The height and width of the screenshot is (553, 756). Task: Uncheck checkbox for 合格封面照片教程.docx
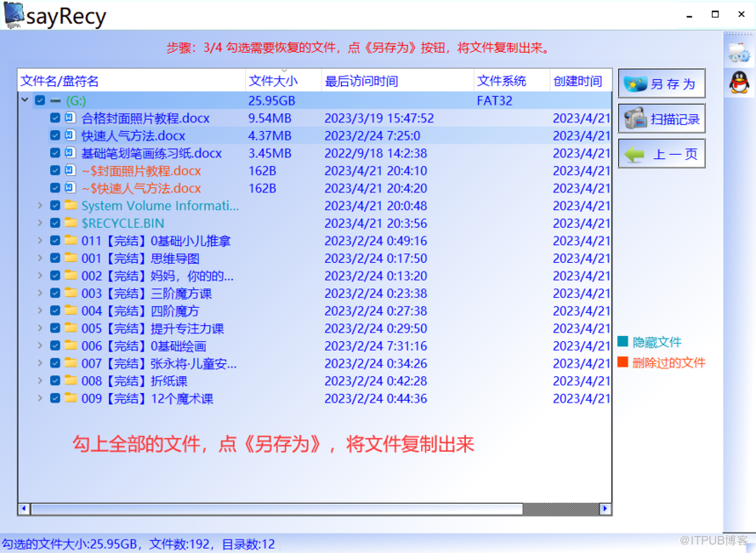pos(55,117)
